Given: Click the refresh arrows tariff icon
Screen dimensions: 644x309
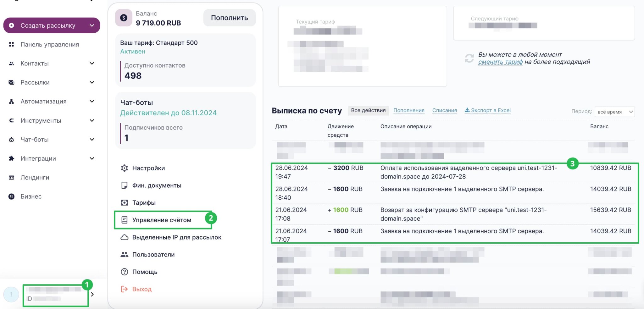Looking at the screenshot, I should point(469,58).
